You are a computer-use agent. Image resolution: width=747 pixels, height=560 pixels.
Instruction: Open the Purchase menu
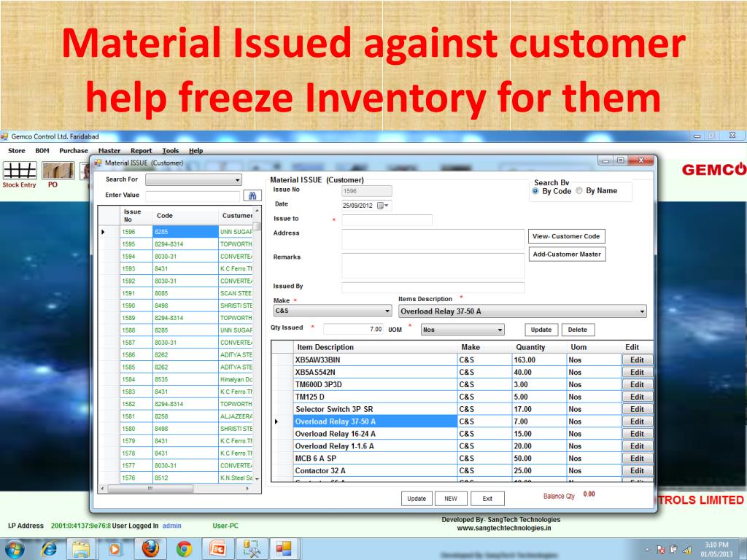(x=74, y=151)
